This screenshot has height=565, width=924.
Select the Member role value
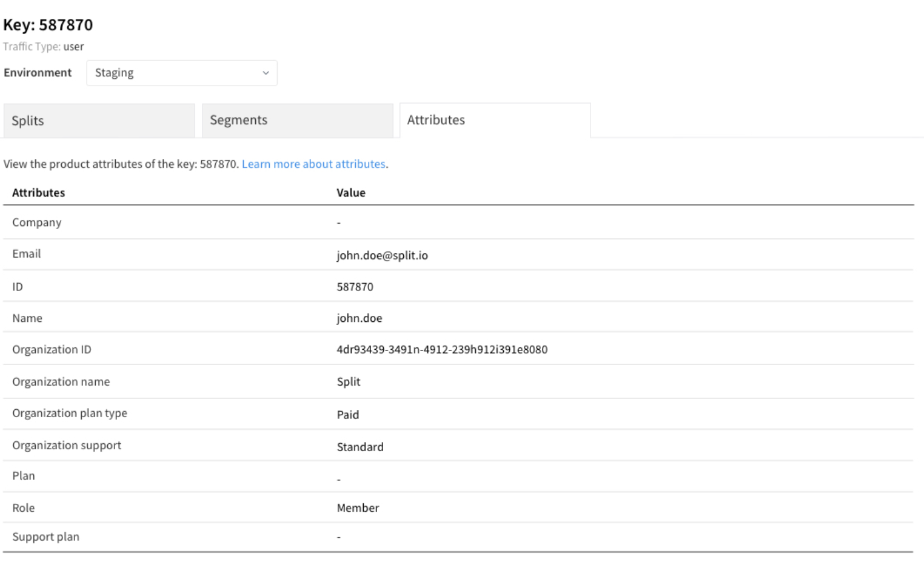pos(358,508)
